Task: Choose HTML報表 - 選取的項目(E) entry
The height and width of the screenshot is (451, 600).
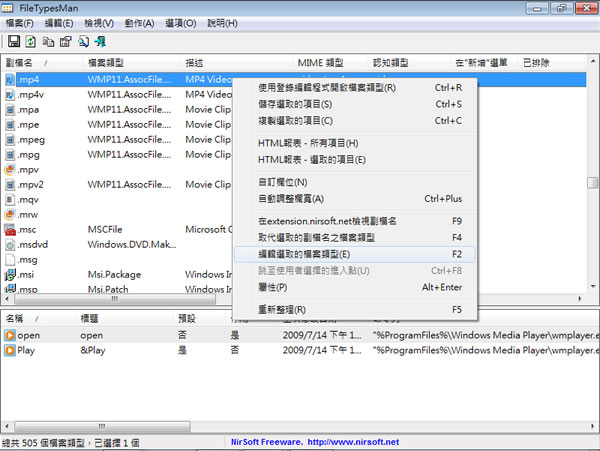Action: click(x=355, y=160)
